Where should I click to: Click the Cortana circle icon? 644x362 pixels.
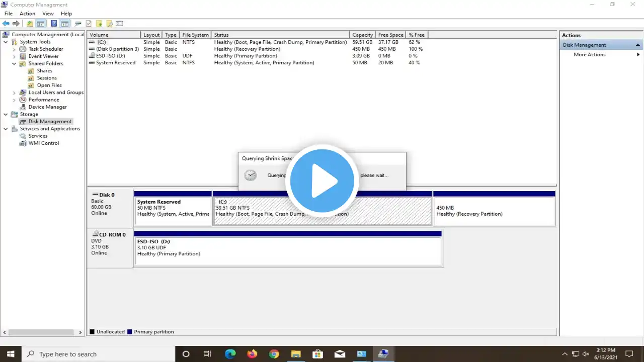coord(186,354)
